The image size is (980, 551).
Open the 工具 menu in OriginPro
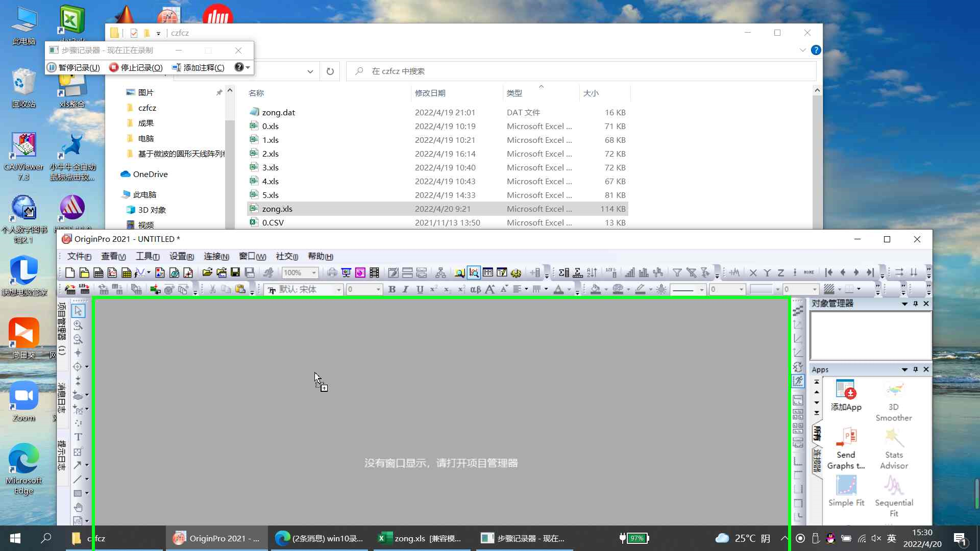[x=147, y=256]
